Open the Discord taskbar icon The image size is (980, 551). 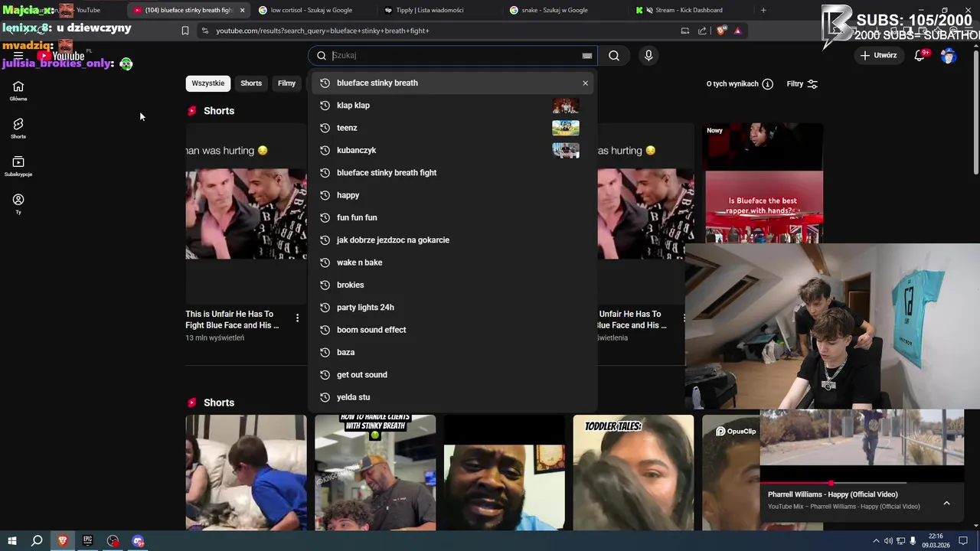(138, 541)
